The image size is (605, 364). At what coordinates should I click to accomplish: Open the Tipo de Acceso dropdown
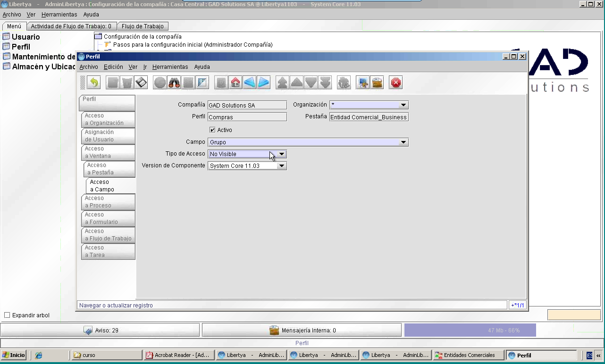(282, 154)
